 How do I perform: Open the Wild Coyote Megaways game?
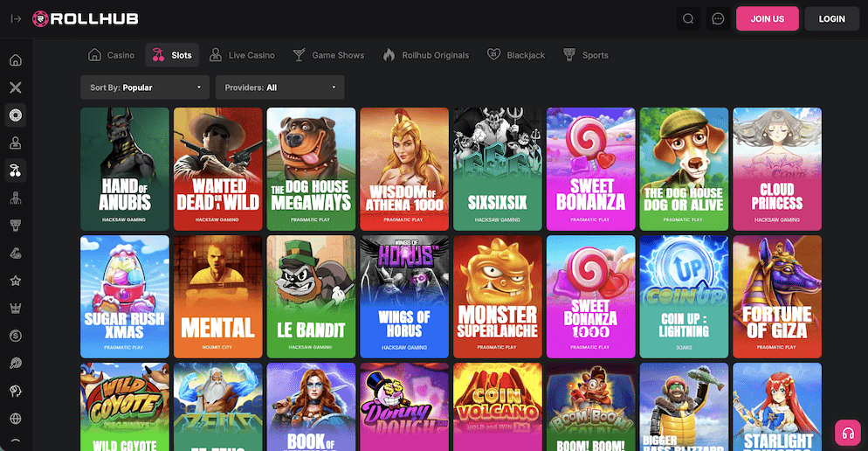[x=125, y=407]
